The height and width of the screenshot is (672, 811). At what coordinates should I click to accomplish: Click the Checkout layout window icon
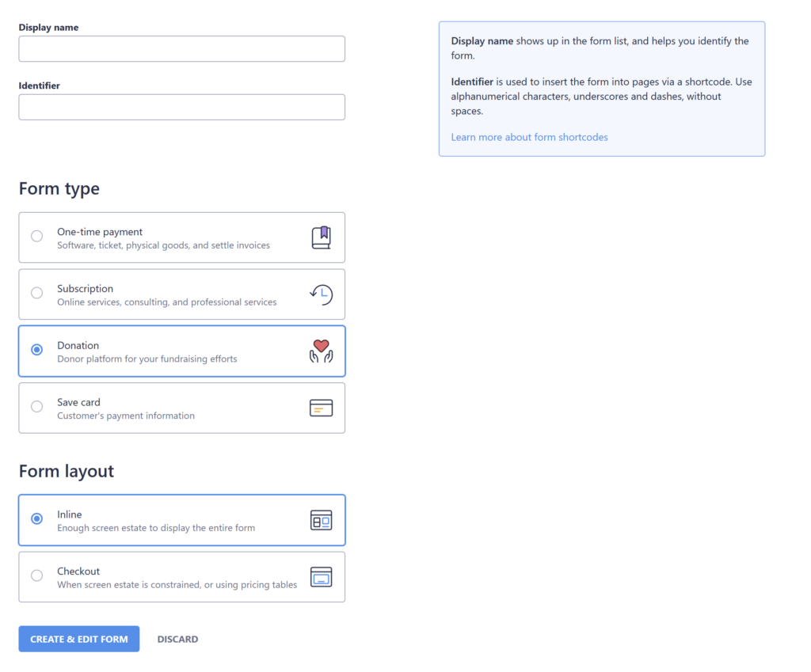click(321, 577)
